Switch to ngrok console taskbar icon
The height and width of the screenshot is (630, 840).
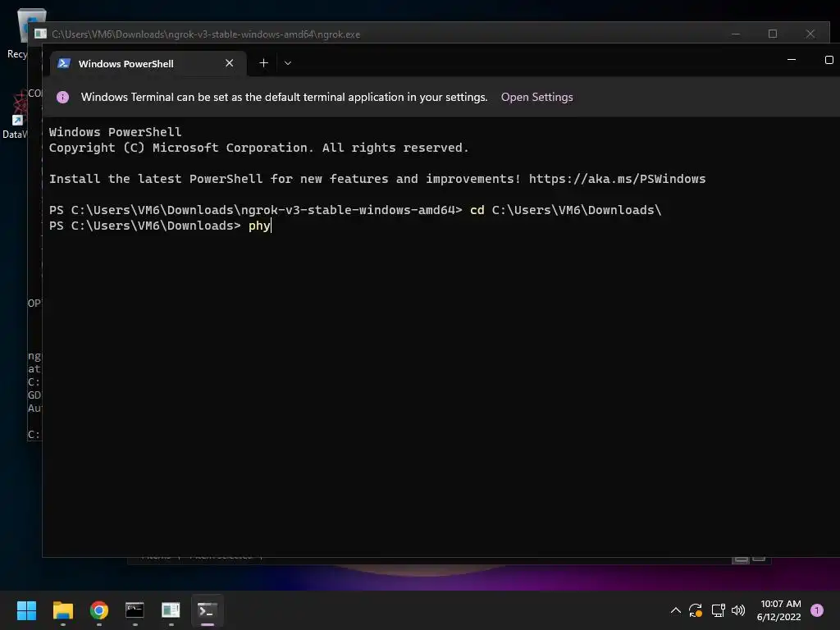tap(171, 610)
